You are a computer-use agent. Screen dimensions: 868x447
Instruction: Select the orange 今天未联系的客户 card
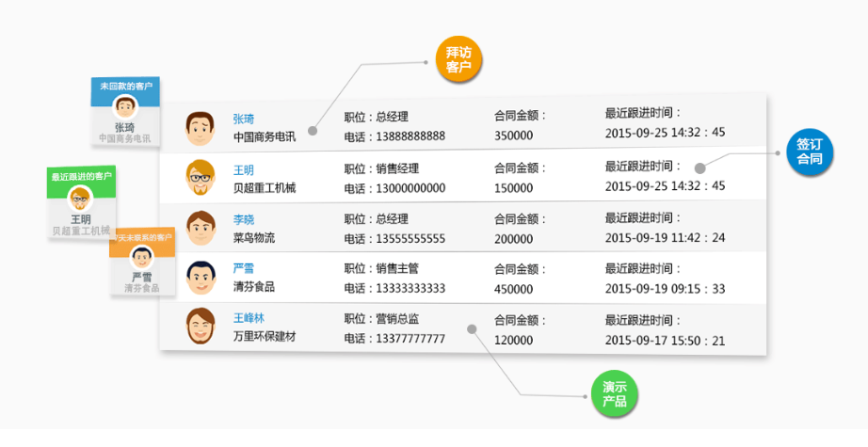(141, 262)
